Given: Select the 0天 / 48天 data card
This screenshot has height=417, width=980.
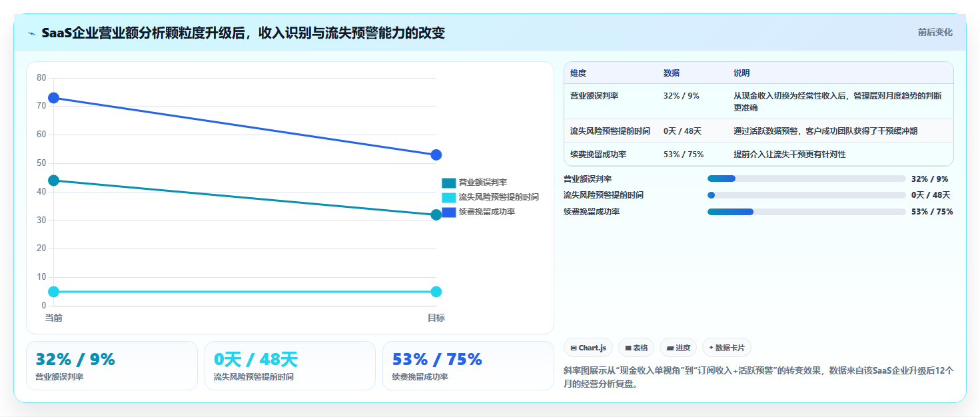Looking at the screenshot, I should pyautogui.click(x=290, y=366).
